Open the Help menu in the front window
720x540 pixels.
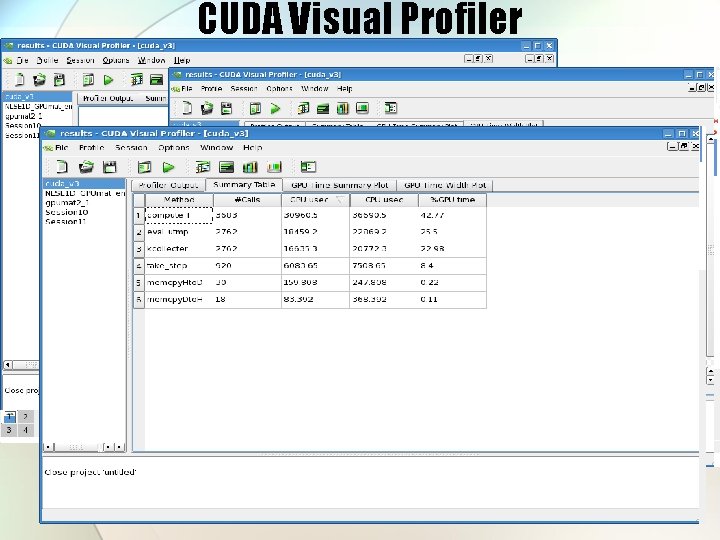[253, 148]
